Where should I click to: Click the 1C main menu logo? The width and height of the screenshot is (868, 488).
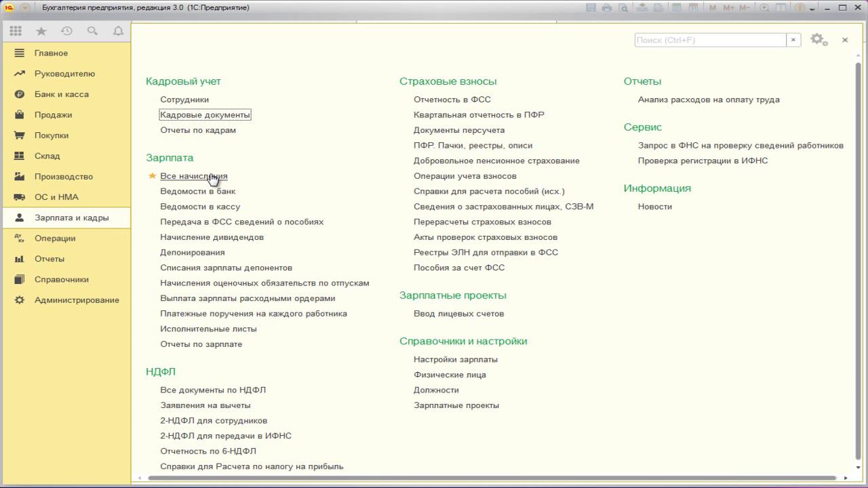pos(9,7)
